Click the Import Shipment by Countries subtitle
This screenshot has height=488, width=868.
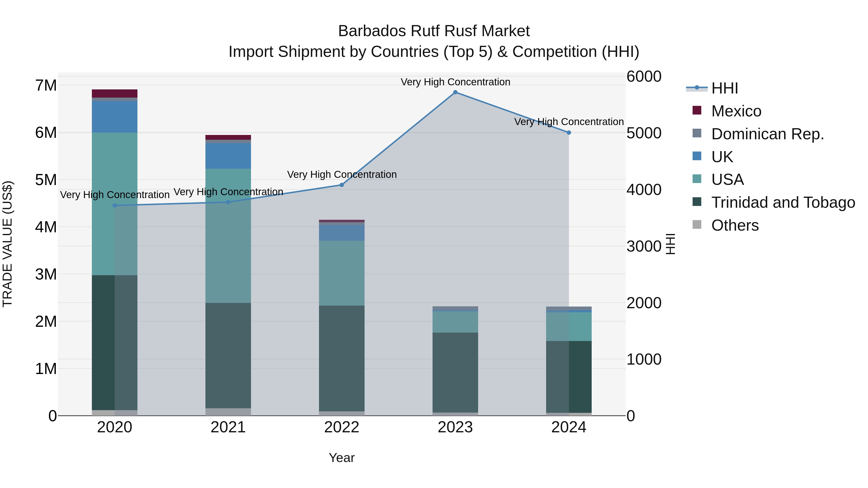(434, 52)
